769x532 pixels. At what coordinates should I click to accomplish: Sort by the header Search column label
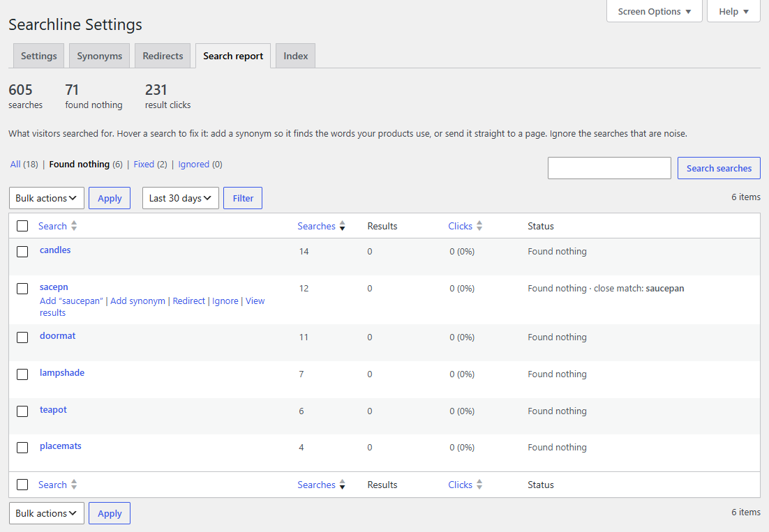coord(52,226)
